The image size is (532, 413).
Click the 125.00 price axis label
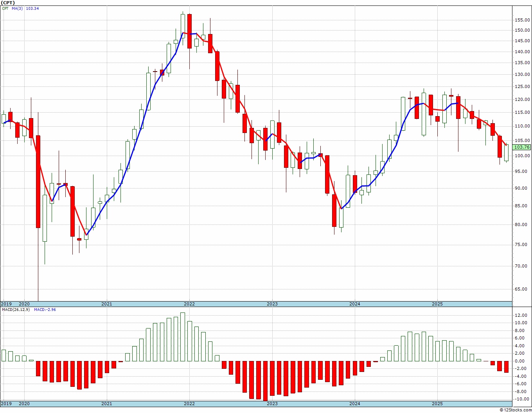523,87
